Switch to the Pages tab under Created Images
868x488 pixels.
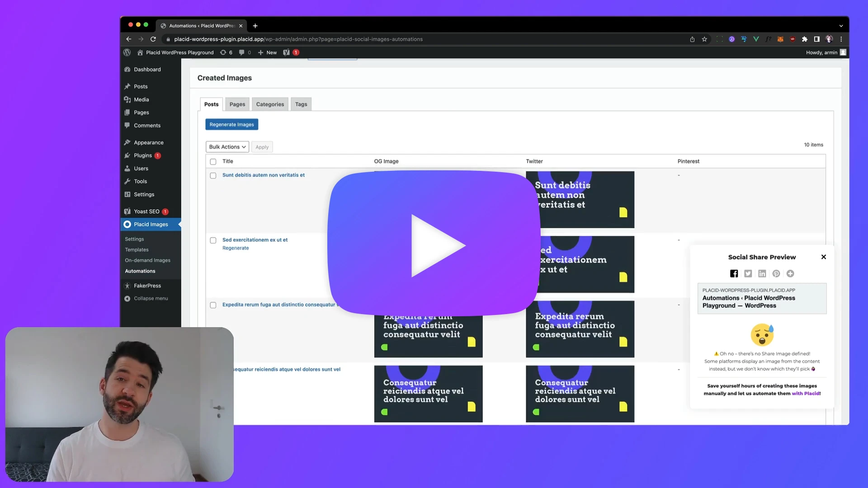[237, 104]
